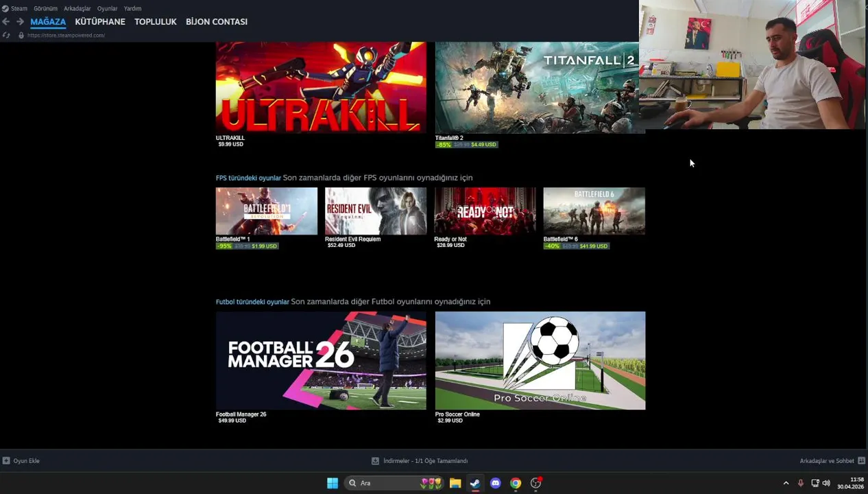Open the Arkadaşlar menu
This screenshot has width=868, height=494.
(77, 8)
